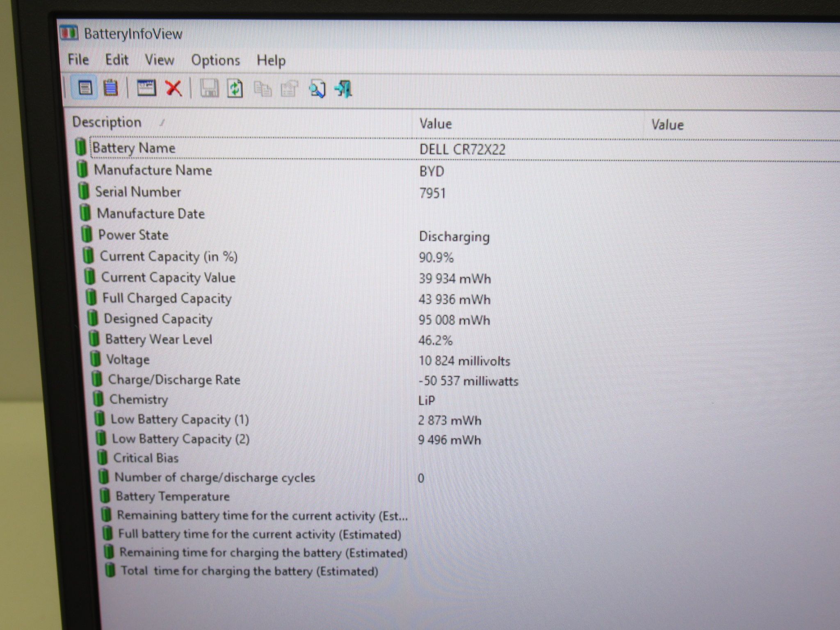Refresh battery info with the green arrows icon
Viewport: 840px width, 630px height.
235,89
